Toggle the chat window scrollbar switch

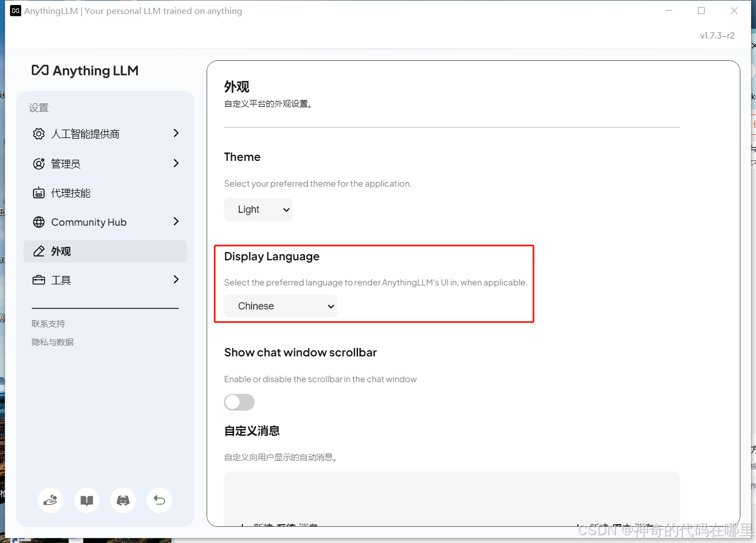click(239, 402)
